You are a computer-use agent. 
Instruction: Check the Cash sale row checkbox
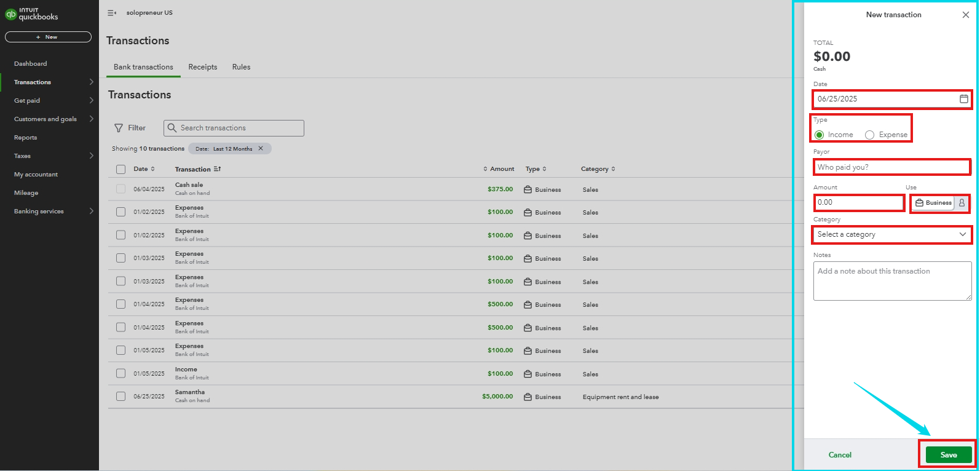[x=121, y=189]
